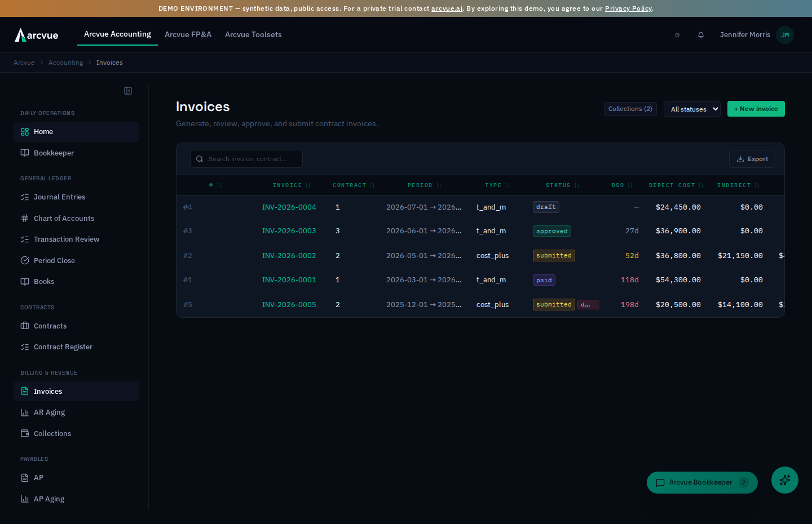812x524 pixels.
Task: Go to Chart of Accounts
Action: pos(76,219)
